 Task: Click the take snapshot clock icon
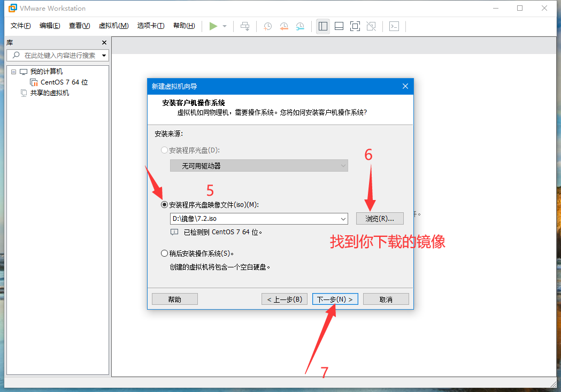point(267,26)
